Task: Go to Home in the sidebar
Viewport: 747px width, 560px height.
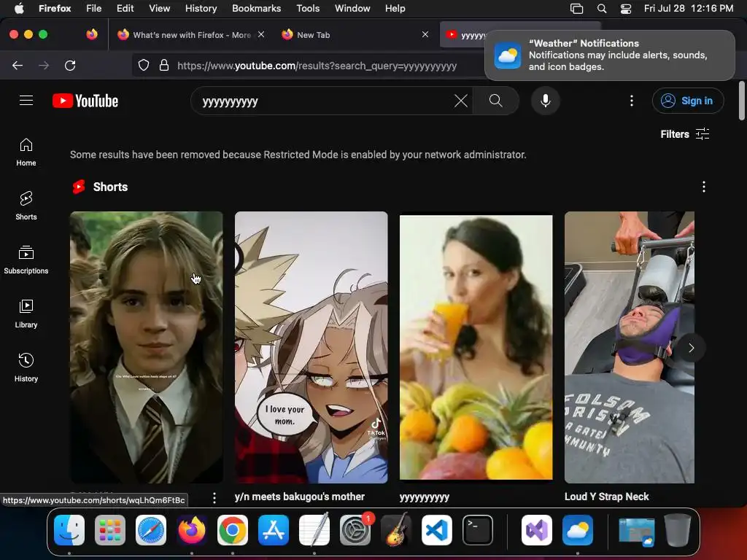Action: pyautogui.click(x=26, y=152)
